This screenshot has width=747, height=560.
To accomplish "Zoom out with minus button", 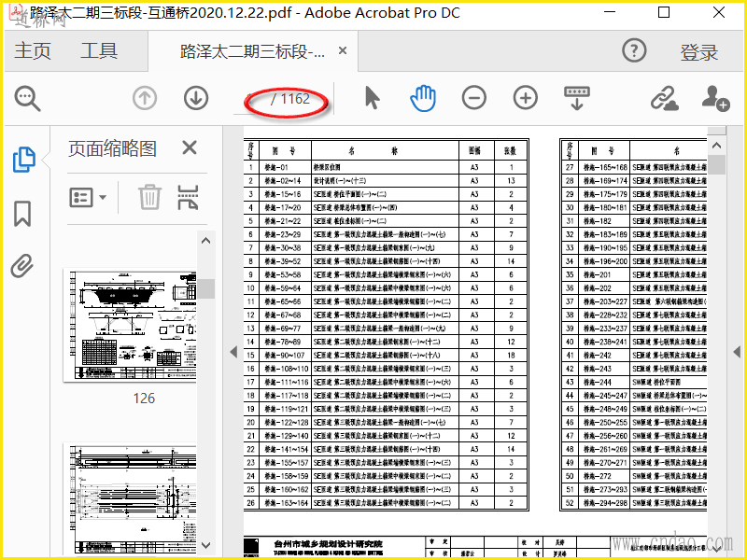I will (x=474, y=98).
